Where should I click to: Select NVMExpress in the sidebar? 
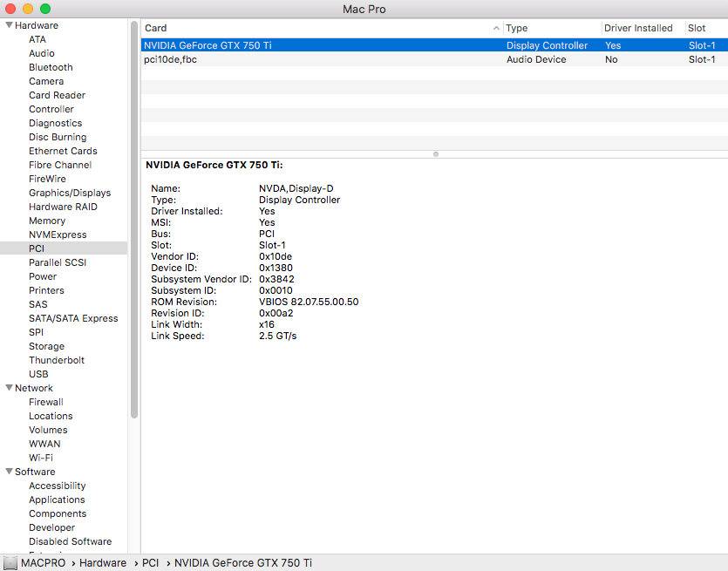pyautogui.click(x=58, y=235)
